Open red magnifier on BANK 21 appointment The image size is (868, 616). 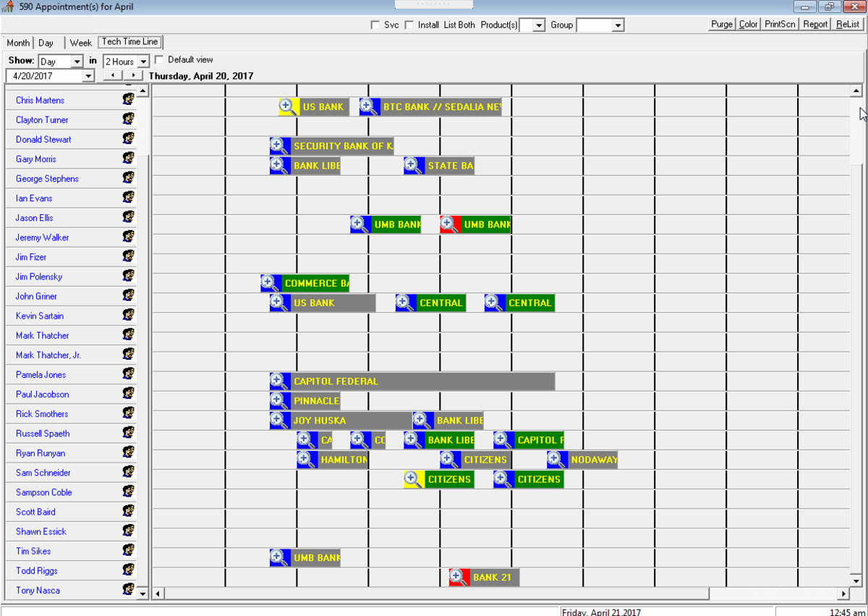459,577
